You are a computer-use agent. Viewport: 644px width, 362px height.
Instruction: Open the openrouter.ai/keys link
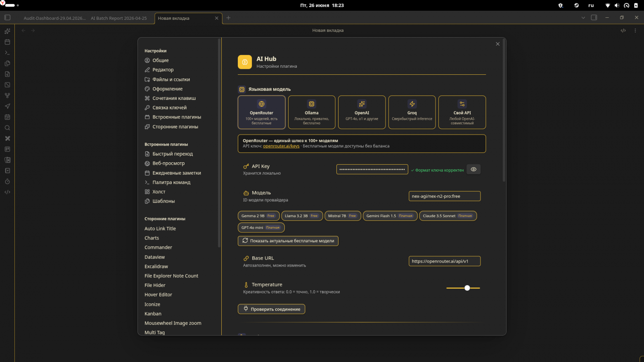point(281,146)
